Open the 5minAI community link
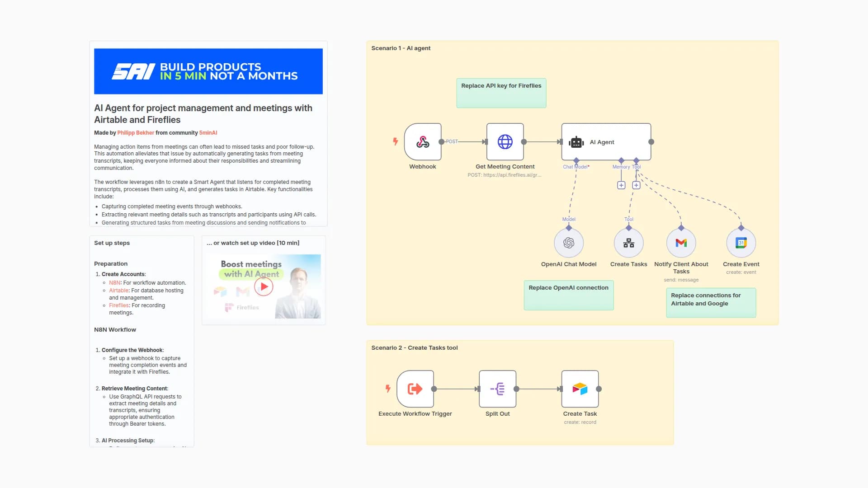The height and width of the screenshot is (488, 868). tap(208, 133)
